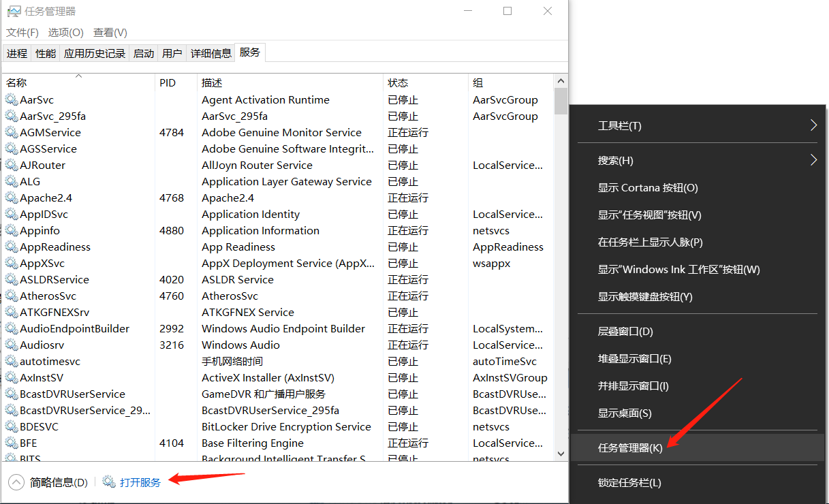Switch to the 用户 tab
This screenshot has width=829, height=504.
pyautogui.click(x=172, y=53)
